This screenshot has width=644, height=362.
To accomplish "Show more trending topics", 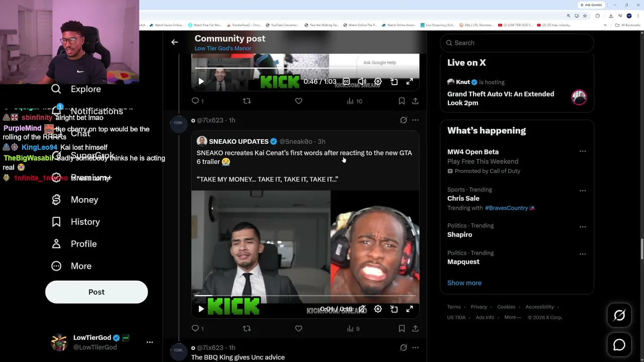I will tap(464, 283).
